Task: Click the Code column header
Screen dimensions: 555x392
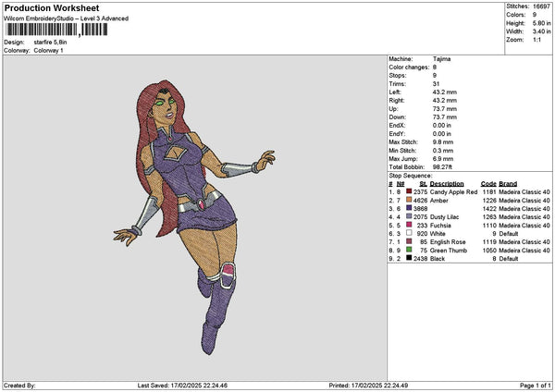Action: tap(488, 183)
